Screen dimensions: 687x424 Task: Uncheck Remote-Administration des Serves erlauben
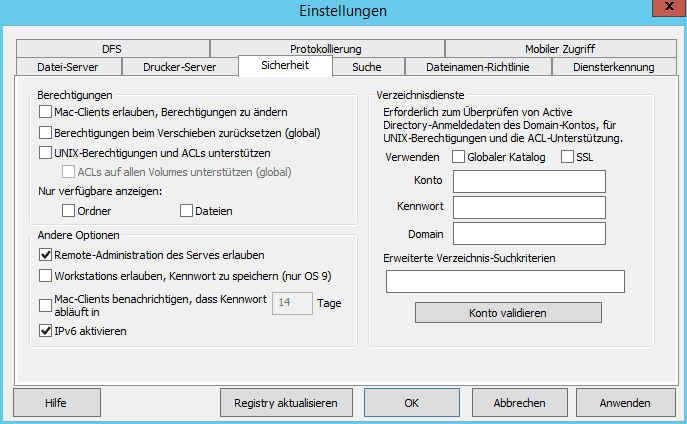45,255
